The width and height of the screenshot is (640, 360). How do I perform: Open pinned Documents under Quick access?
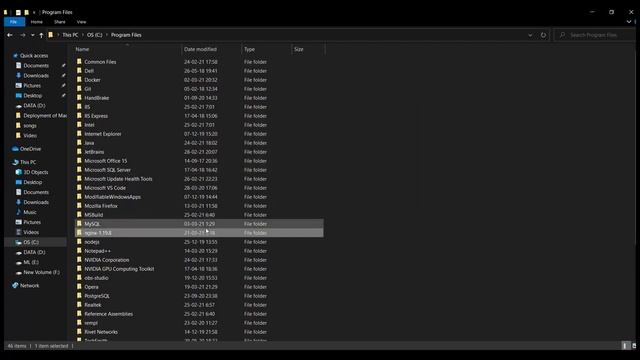[x=36, y=66]
